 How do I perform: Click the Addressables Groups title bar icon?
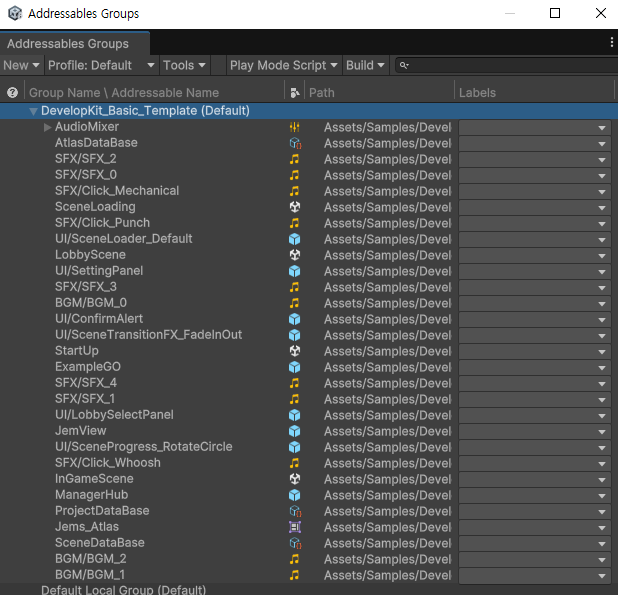pos(15,13)
